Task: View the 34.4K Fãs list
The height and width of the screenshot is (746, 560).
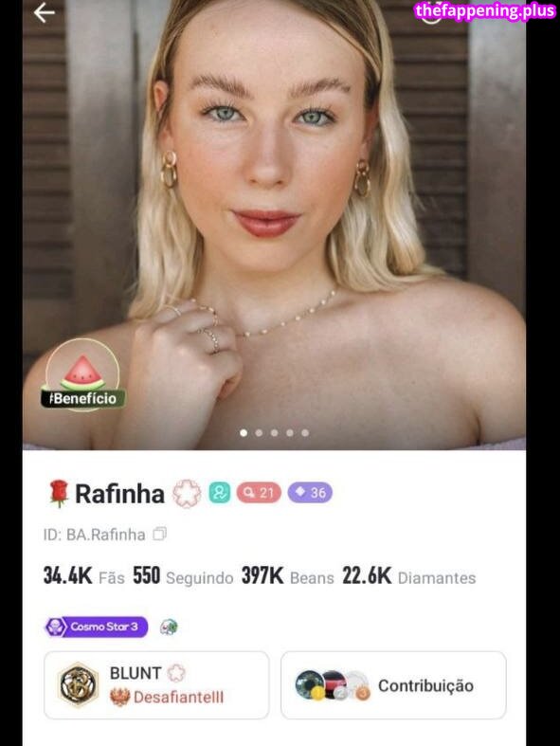Action: (x=83, y=576)
